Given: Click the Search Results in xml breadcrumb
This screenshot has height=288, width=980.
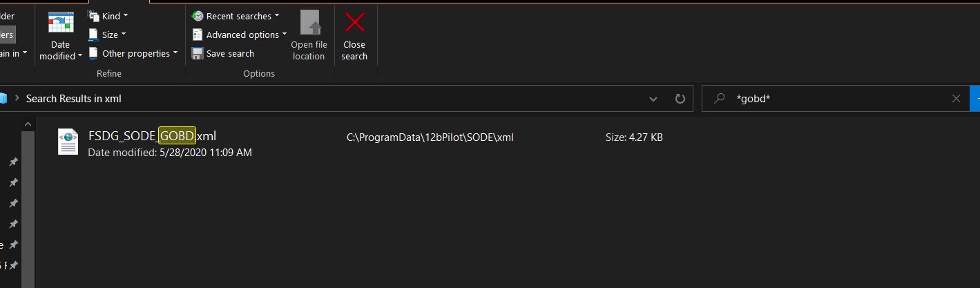Looking at the screenshot, I should [73, 99].
